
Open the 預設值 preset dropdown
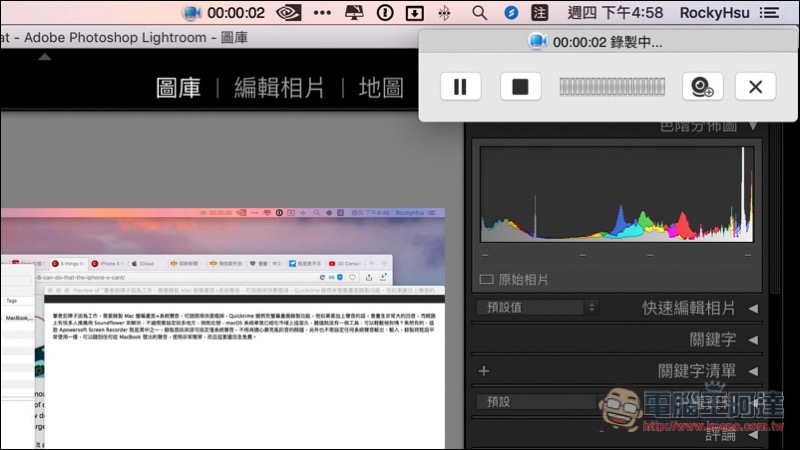(530, 308)
